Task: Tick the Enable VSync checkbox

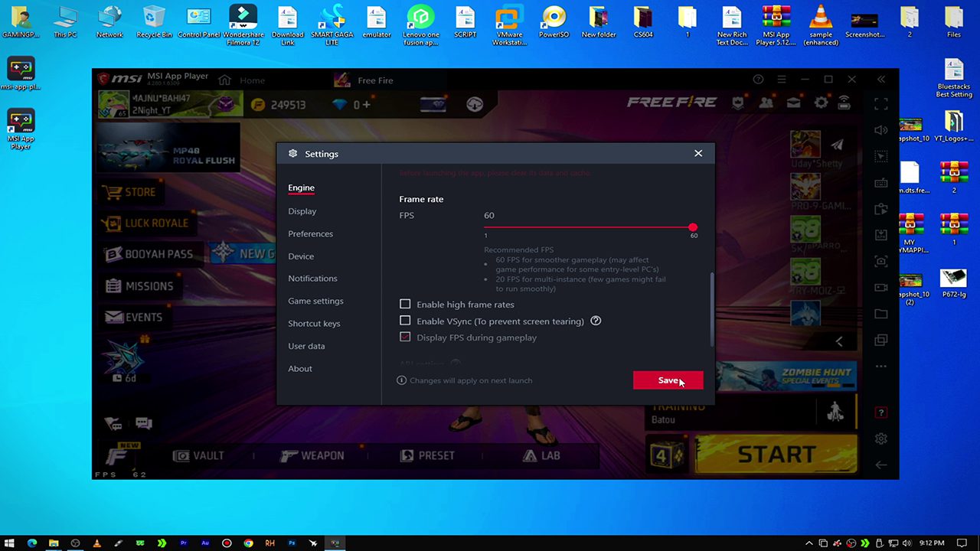Action: pos(405,321)
